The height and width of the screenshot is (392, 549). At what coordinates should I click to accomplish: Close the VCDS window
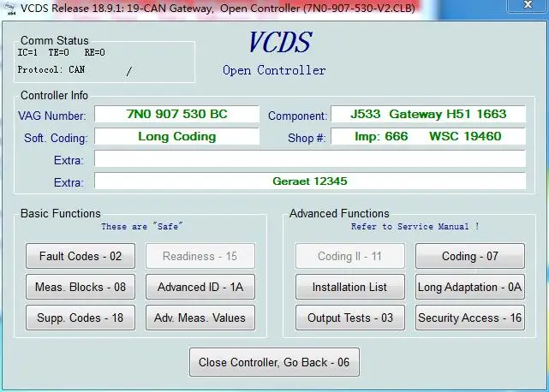click(528, 5)
